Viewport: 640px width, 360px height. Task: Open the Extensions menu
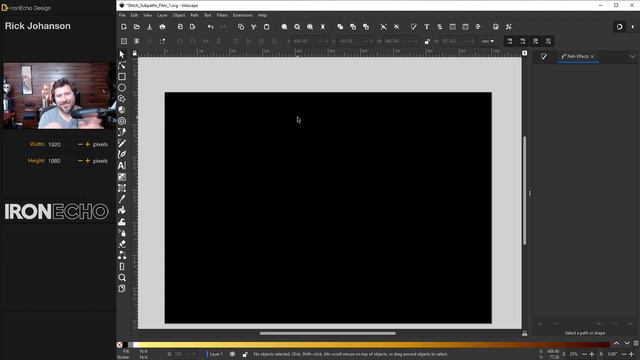[242, 15]
